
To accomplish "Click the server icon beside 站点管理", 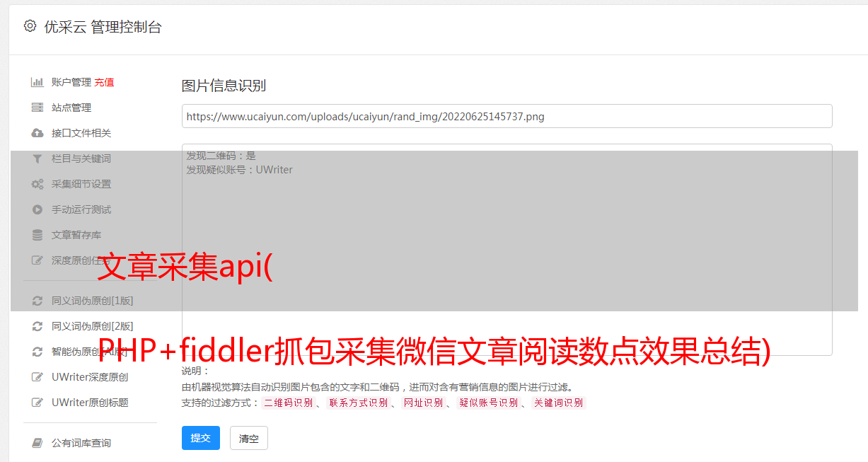I will tap(37, 108).
